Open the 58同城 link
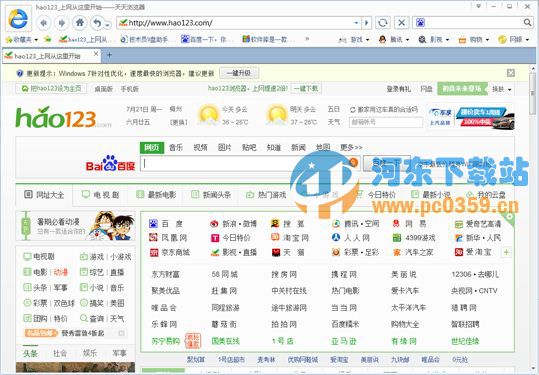The image size is (539, 375). click(x=224, y=274)
